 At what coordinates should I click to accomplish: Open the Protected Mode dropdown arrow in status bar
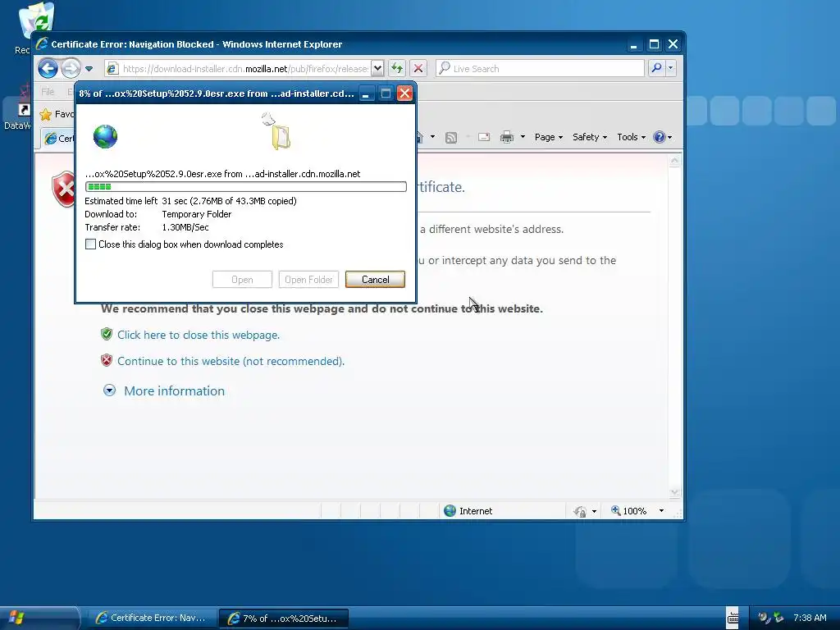(x=594, y=511)
